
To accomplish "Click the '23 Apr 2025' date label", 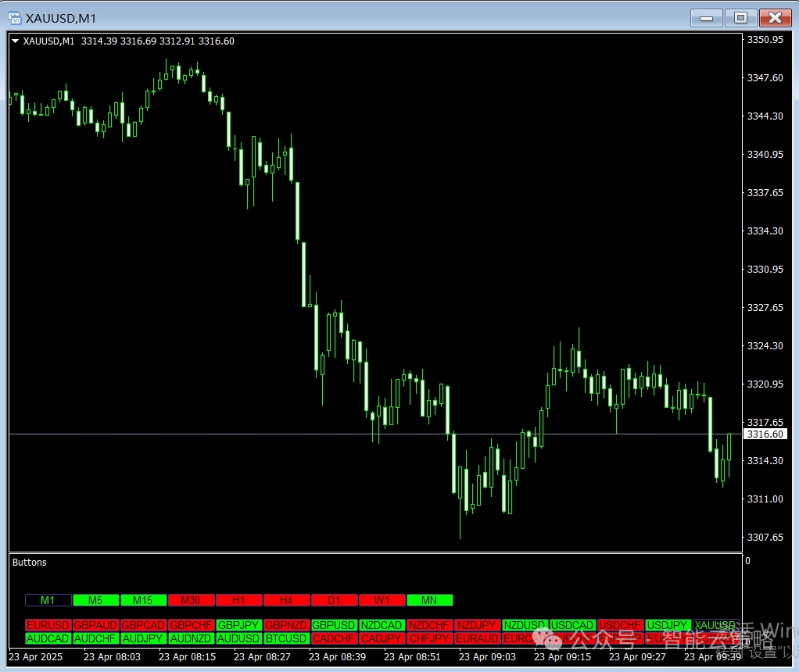I will (36, 657).
